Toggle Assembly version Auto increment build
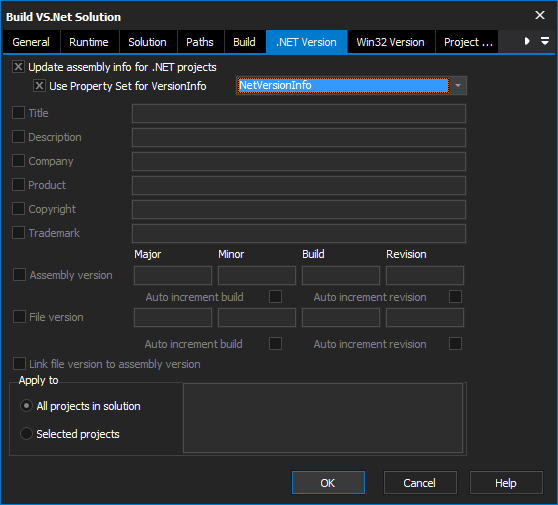This screenshot has height=505, width=558. click(x=275, y=296)
